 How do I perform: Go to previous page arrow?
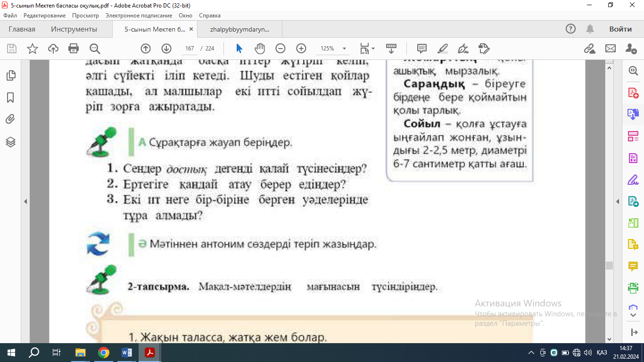(146, 49)
